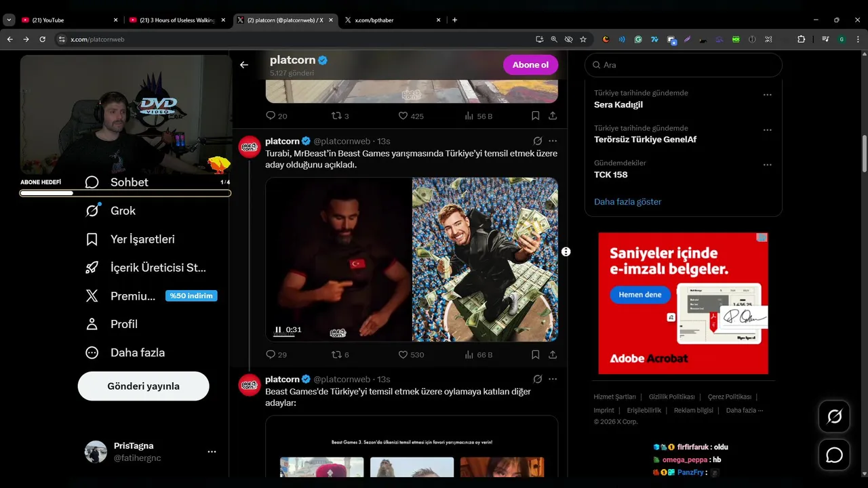Open the Grammarly extension icon
Viewport: 868px width, 488px height.
coord(638,39)
